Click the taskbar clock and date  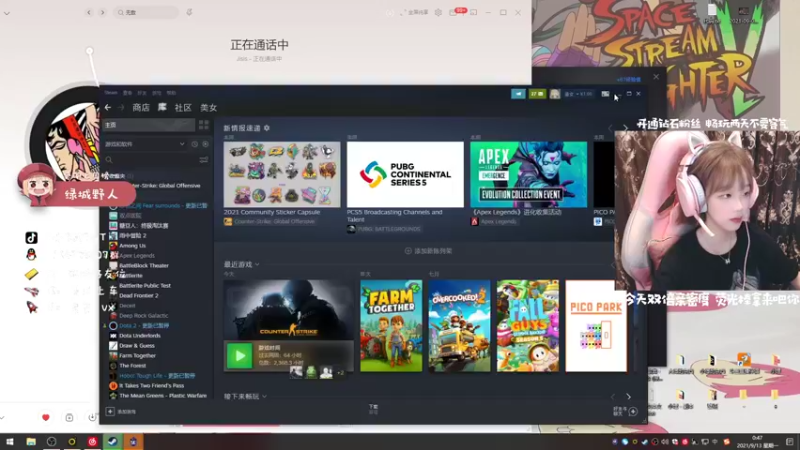pos(757,442)
